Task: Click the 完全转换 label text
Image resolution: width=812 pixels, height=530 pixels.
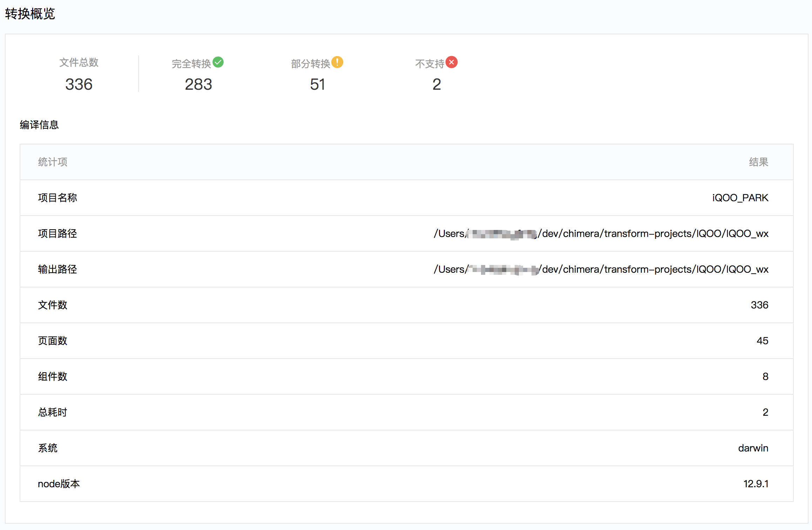Action: tap(191, 64)
